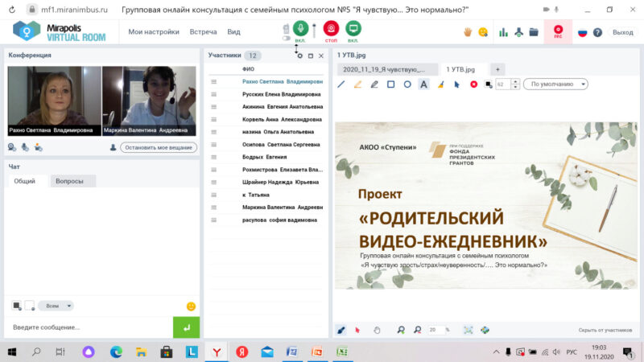Select the orange marker tool

tap(357, 84)
